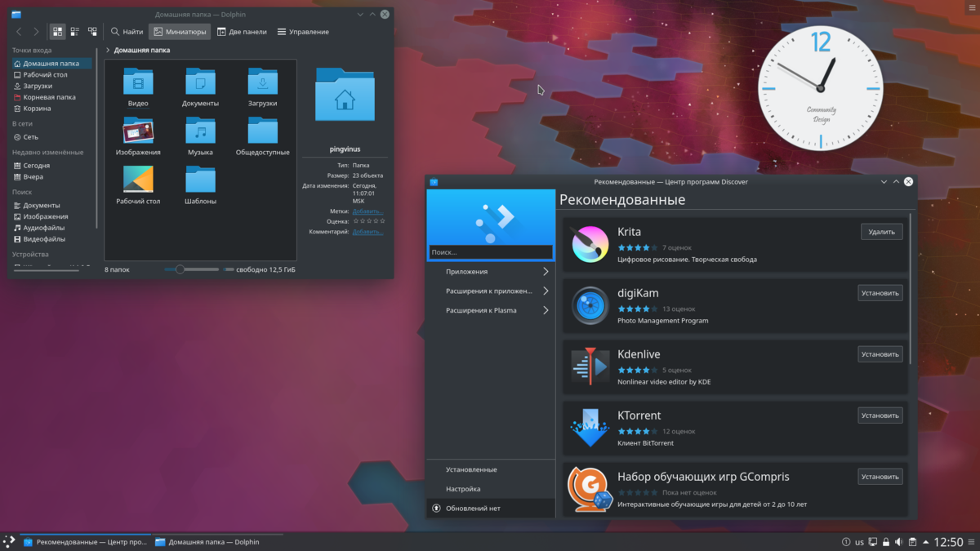Open Обновлений нет updates entry

491,509
